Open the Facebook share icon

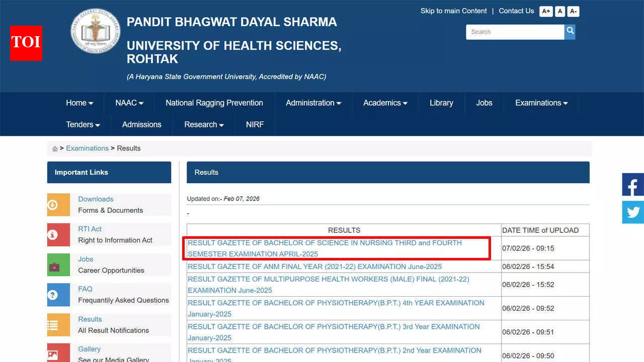633,185
